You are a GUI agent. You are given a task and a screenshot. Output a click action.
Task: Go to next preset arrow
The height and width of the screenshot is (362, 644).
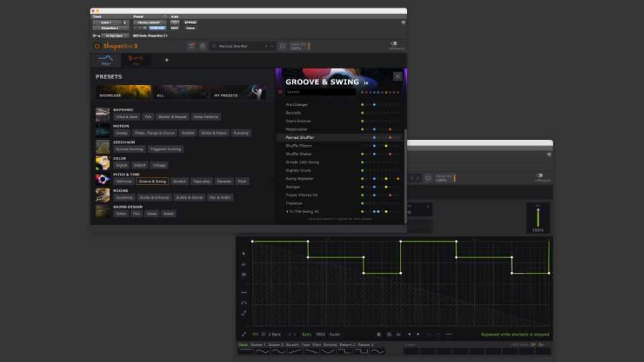coord(272,46)
